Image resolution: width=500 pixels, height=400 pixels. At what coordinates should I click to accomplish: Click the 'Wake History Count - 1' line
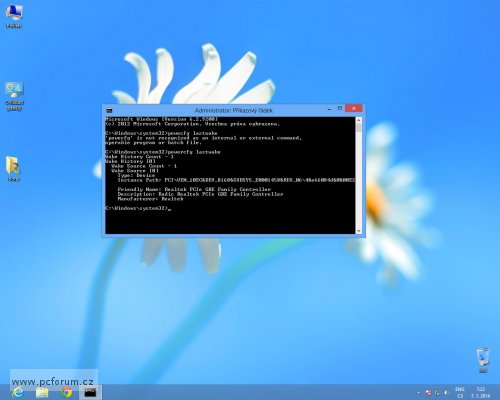pyautogui.click(x=139, y=157)
